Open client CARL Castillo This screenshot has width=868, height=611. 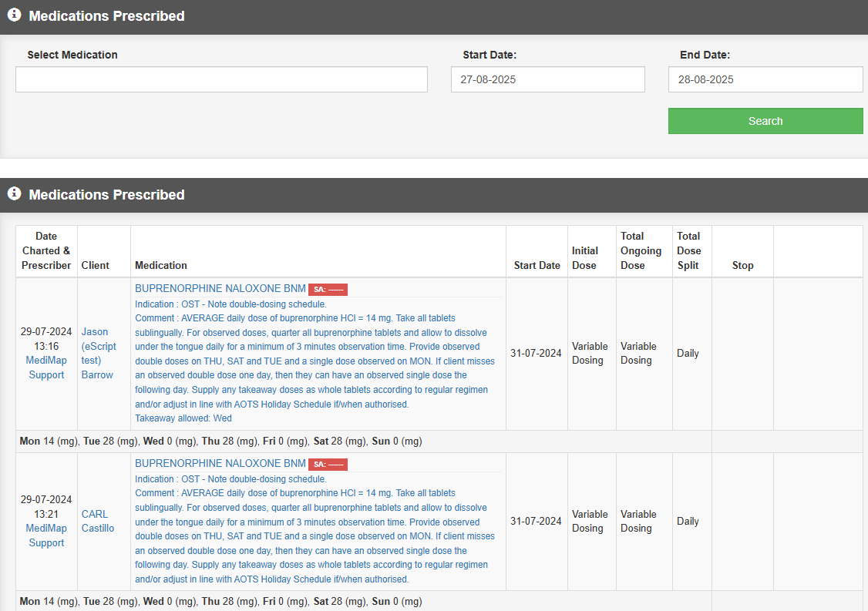click(97, 521)
